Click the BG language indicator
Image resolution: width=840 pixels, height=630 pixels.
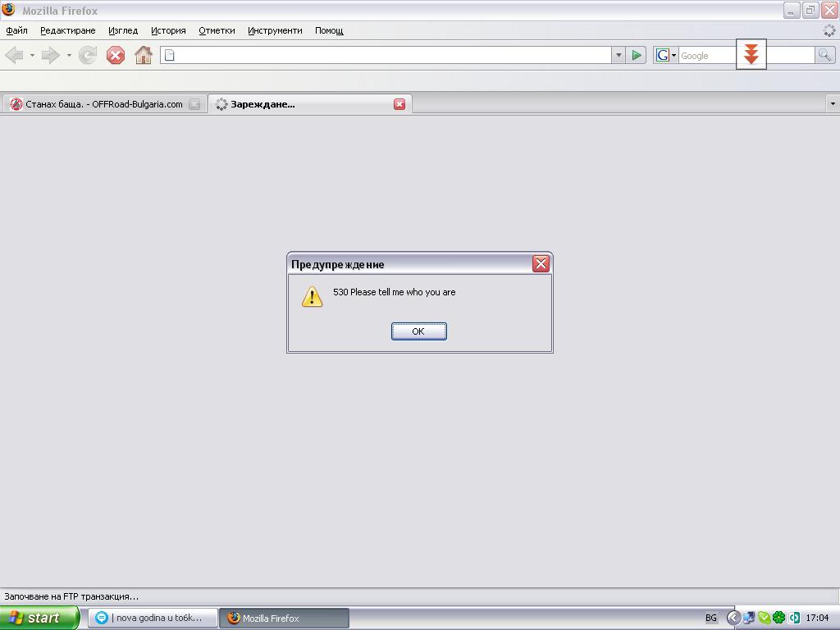click(x=711, y=618)
